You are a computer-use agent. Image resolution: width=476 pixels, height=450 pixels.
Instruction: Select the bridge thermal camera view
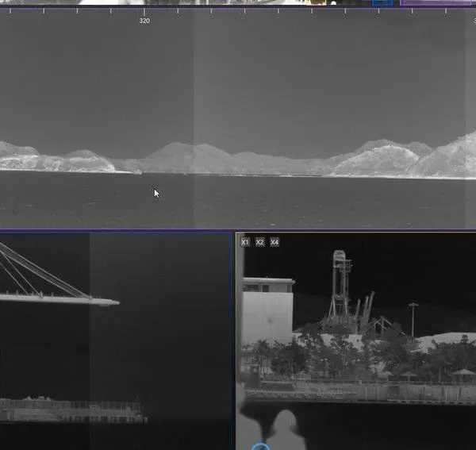116,341
